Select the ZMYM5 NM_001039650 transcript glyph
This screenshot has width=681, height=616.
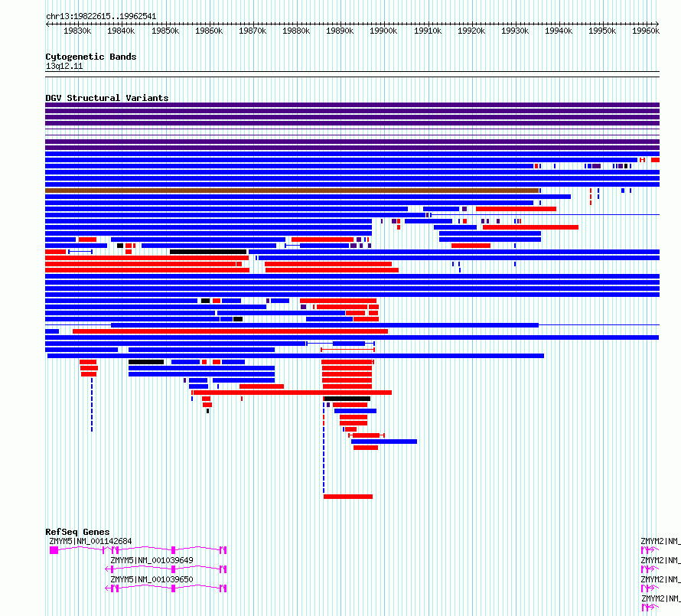(x=166, y=588)
